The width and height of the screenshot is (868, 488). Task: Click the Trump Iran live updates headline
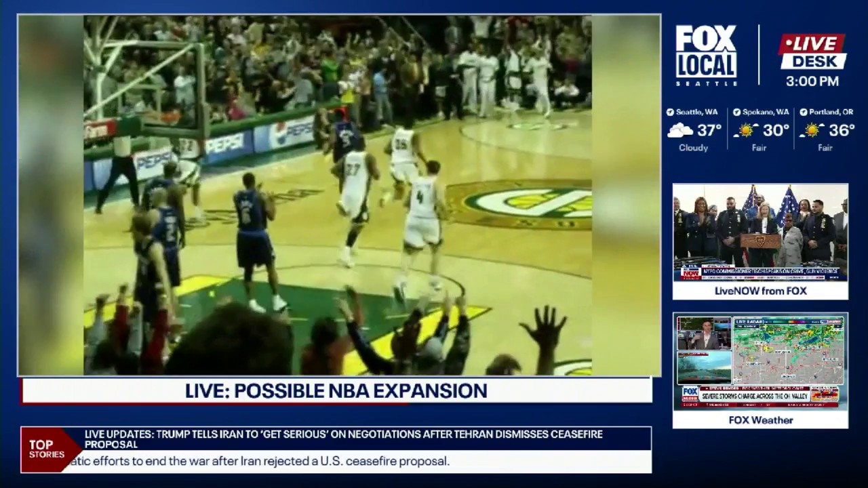343,439
